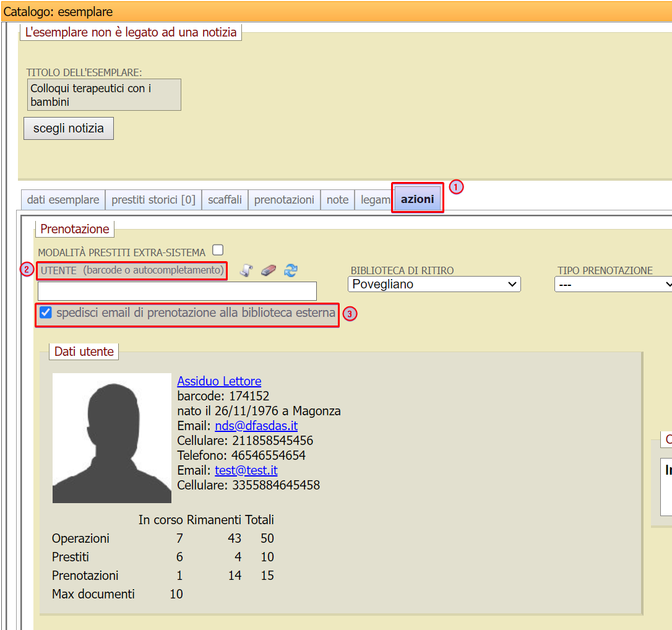The width and height of the screenshot is (672, 630).
Task: Open the prestiti storici [0] tab
Action: (153, 200)
